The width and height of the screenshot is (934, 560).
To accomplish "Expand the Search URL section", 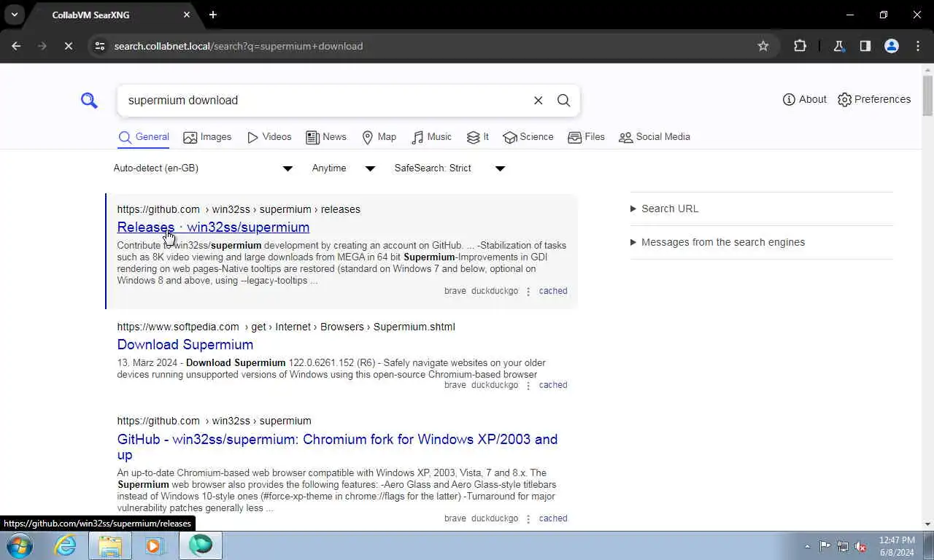I will 665,209.
